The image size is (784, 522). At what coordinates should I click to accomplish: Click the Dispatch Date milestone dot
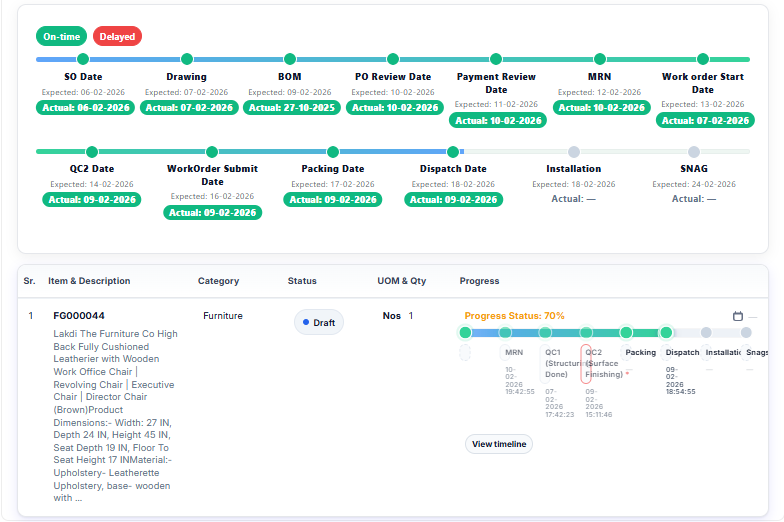(x=453, y=152)
